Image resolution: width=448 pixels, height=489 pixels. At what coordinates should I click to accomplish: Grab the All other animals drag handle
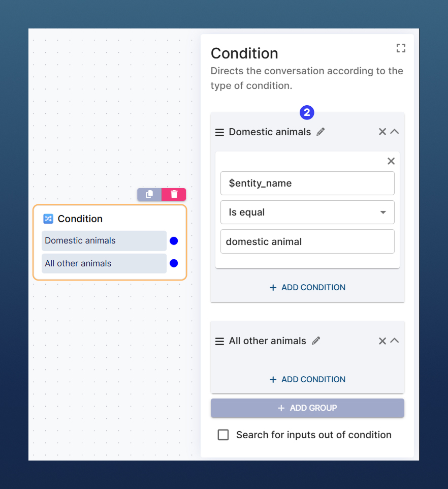click(219, 341)
